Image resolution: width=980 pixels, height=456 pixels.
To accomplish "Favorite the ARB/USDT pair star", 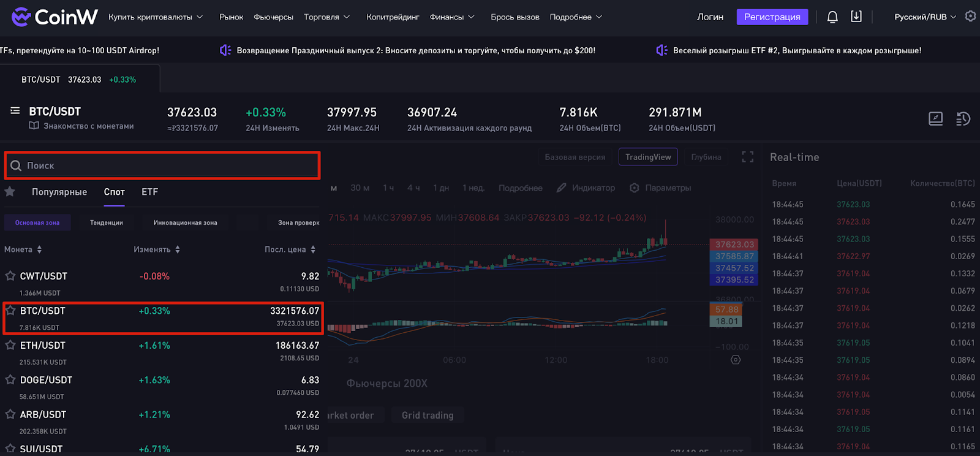I will (x=10, y=414).
